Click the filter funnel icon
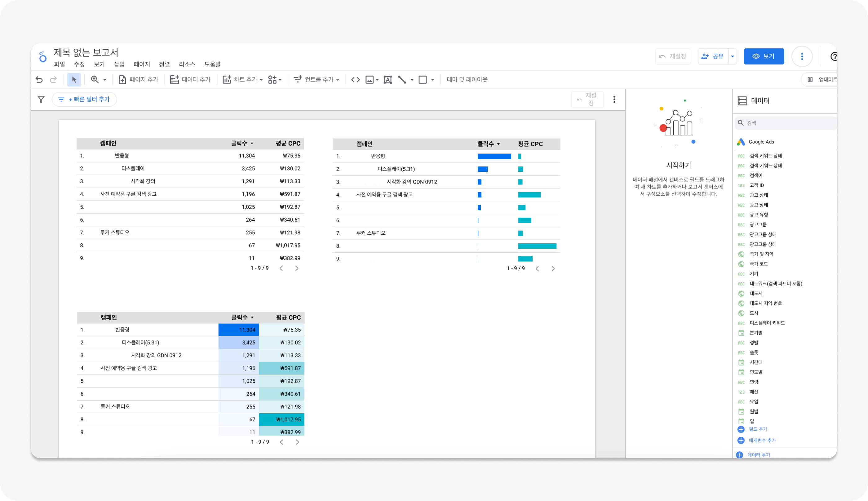The height and width of the screenshot is (501, 868). click(41, 100)
